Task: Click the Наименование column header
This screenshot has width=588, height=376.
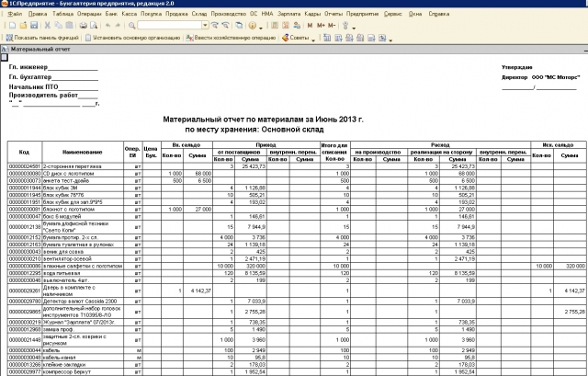Action: pyautogui.click(x=82, y=153)
